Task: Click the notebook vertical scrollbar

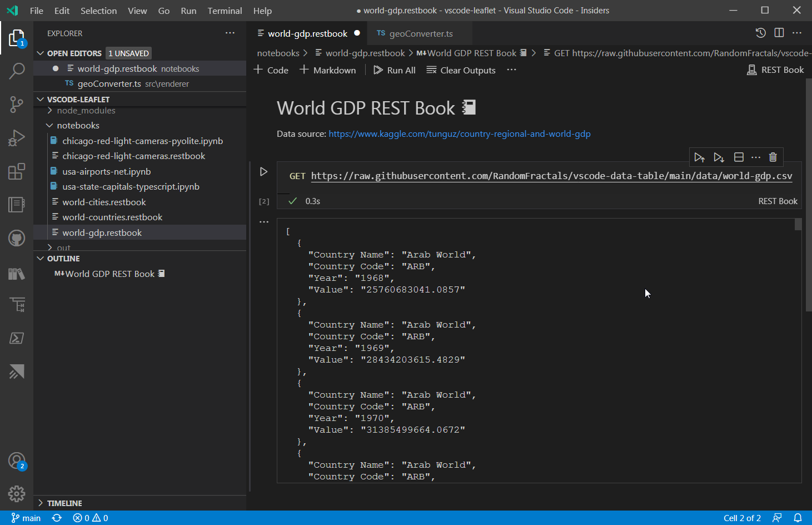Action: [808, 195]
